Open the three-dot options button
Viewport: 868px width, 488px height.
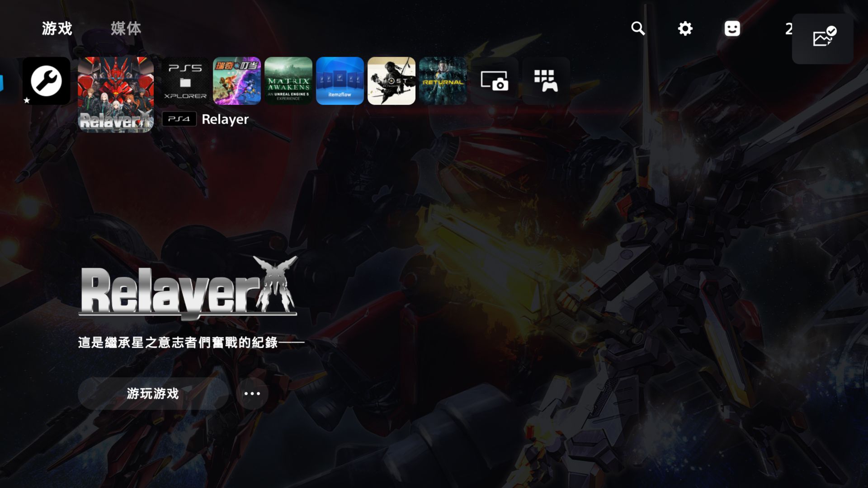[252, 394]
